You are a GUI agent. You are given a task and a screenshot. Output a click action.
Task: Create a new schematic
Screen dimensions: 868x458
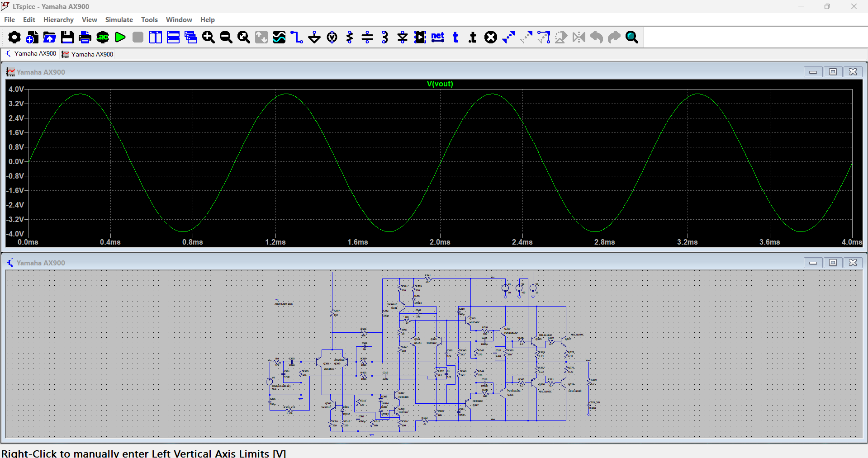32,37
